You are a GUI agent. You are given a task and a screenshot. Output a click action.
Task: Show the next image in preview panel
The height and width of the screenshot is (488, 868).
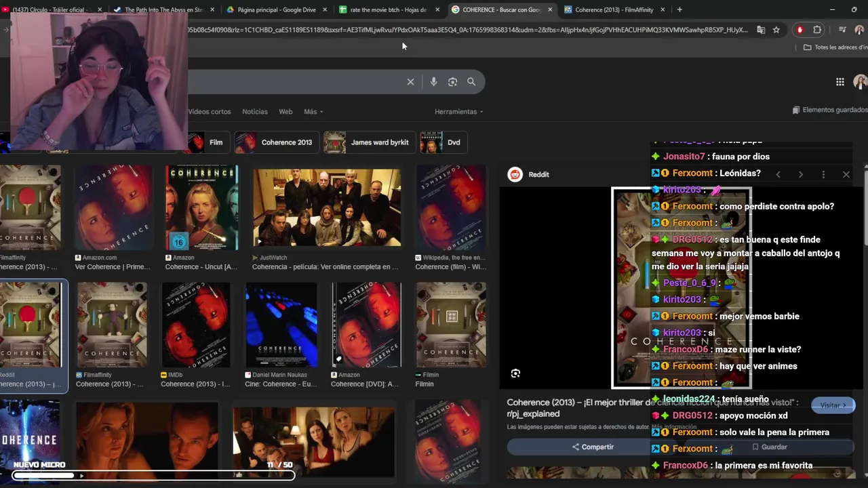click(800, 174)
